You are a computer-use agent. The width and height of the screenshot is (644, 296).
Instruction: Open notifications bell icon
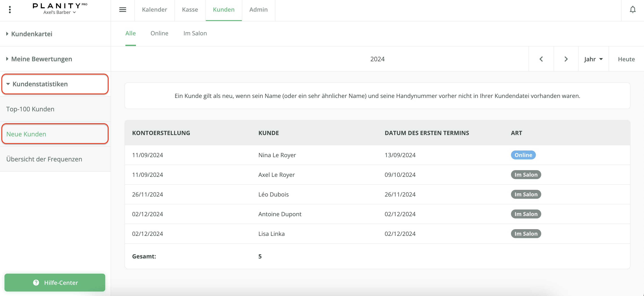[633, 10]
